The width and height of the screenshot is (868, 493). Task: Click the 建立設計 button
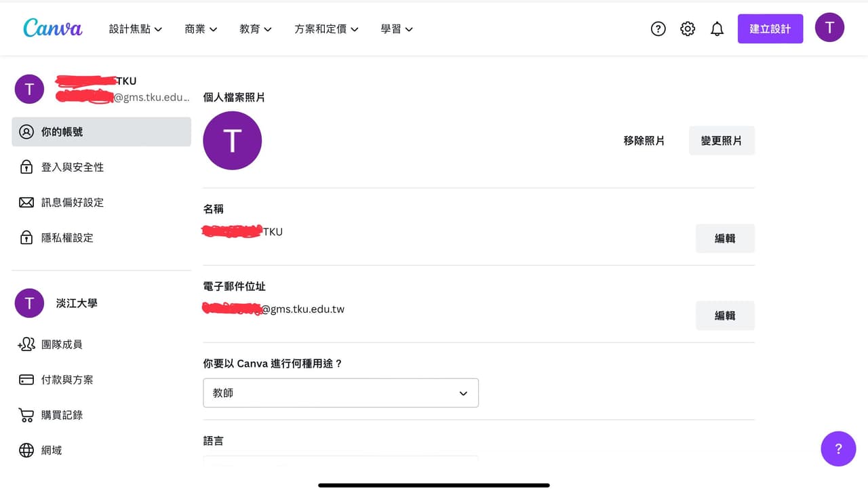point(770,28)
